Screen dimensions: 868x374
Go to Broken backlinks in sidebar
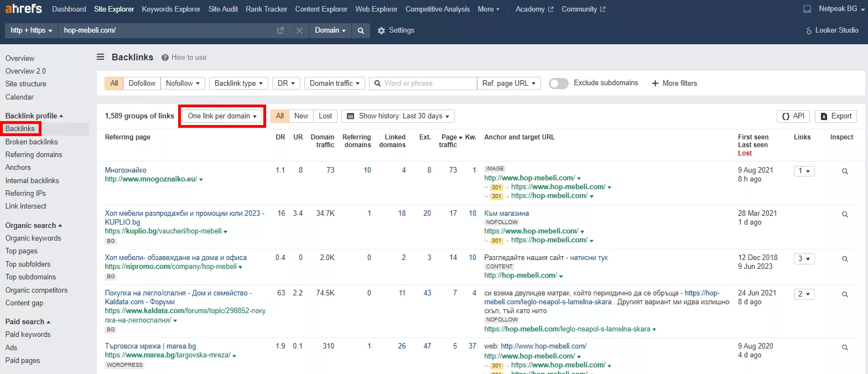point(32,142)
